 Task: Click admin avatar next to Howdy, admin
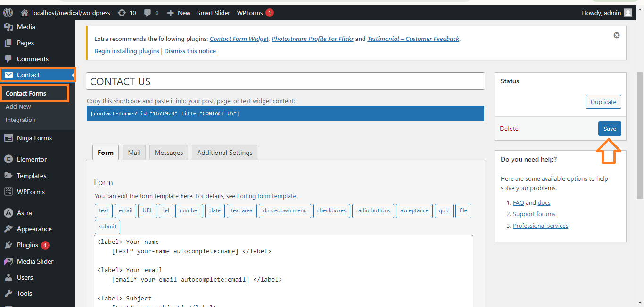pos(627,13)
